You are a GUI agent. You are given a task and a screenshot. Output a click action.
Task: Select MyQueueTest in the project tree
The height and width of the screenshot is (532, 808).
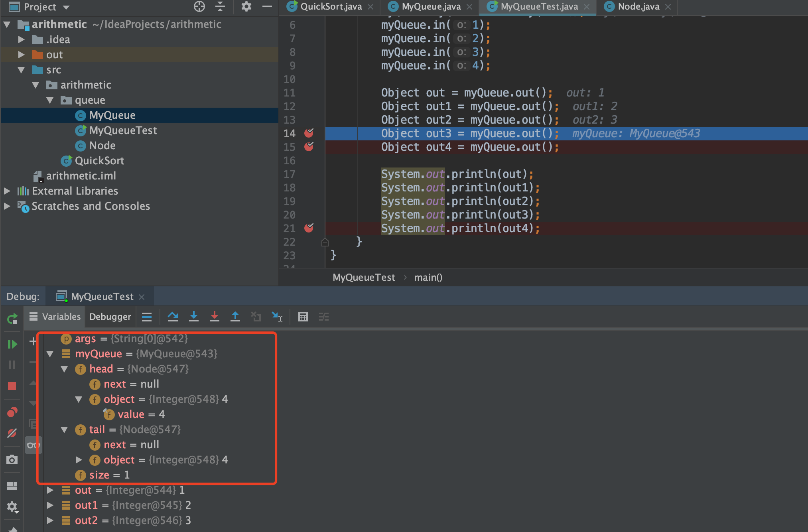(x=123, y=130)
